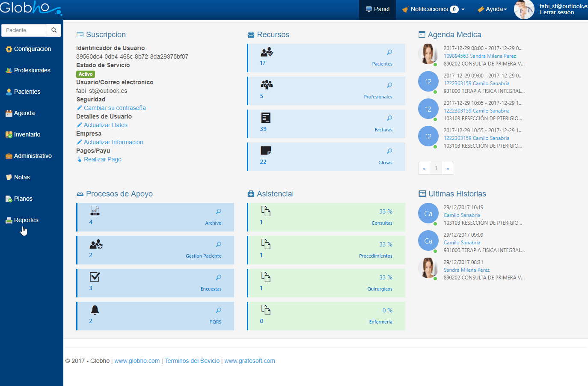Viewport: 588px width, 386px height.
Task: Click the Facturas card magnifier icon
Action: pyautogui.click(x=389, y=118)
